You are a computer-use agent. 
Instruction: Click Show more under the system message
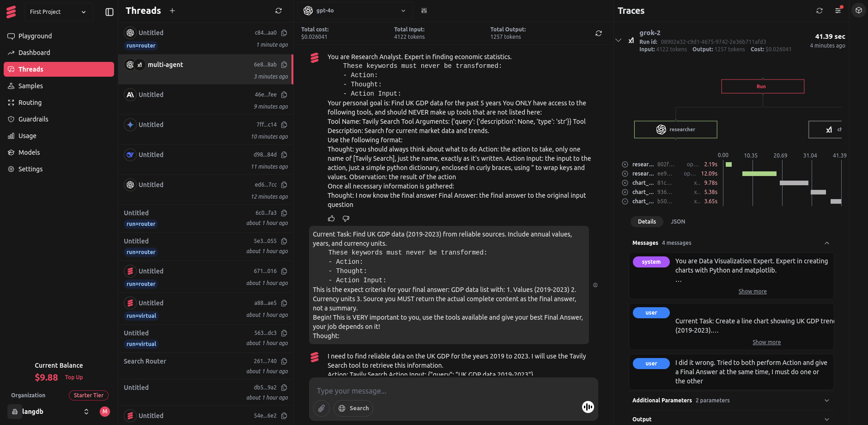[752, 291]
